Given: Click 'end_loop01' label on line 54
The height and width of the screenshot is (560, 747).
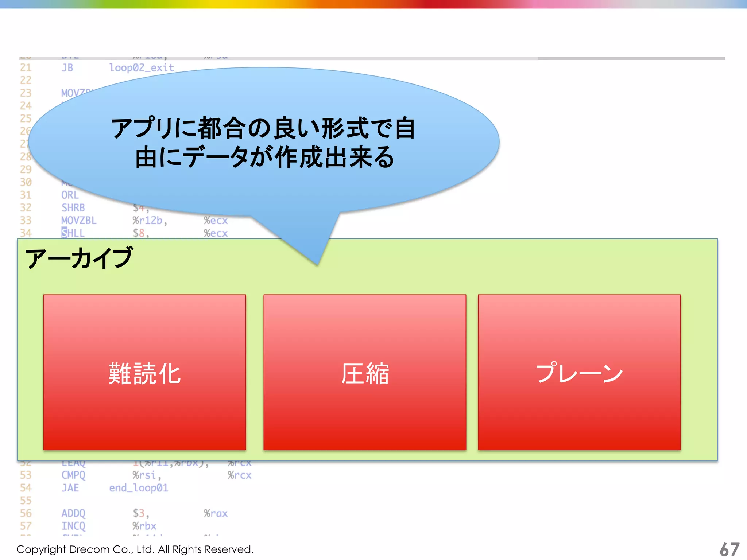Looking at the screenshot, I should pos(139,488).
